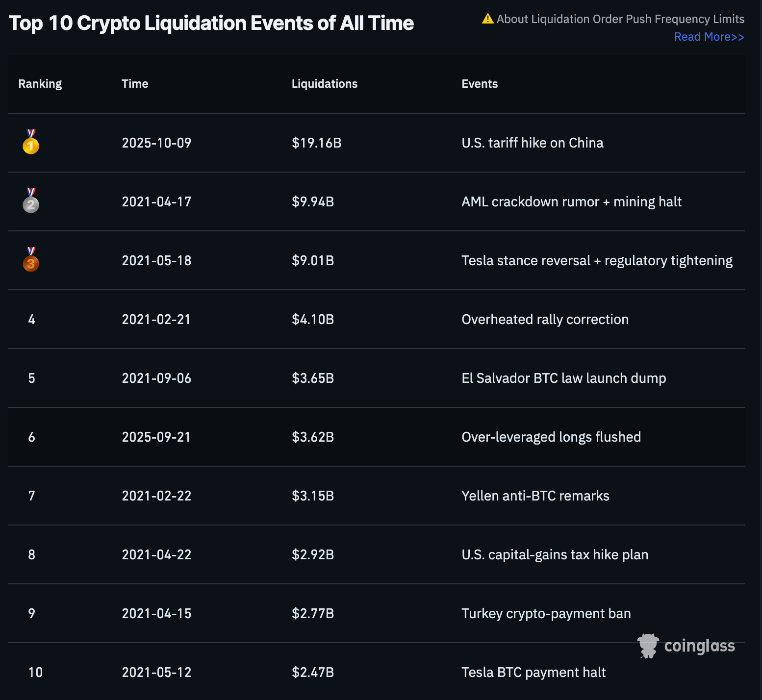Screen dimensions: 762x700
Task: Click the yellow warning triangle icon
Action: click(x=487, y=19)
